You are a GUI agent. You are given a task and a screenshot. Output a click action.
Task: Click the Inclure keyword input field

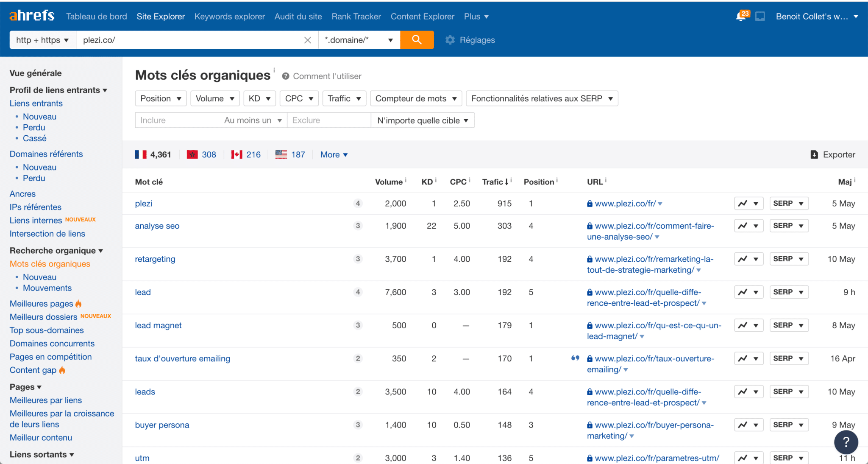click(x=178, y=120)
